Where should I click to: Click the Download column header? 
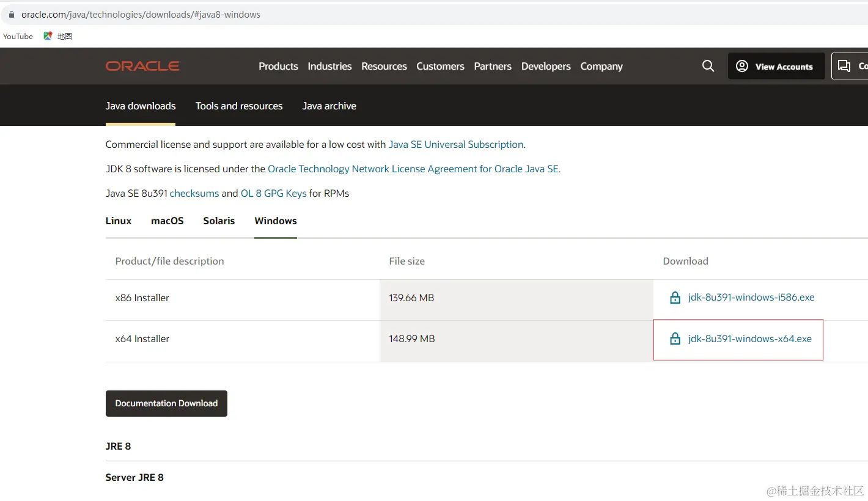[x=686, y=261]
